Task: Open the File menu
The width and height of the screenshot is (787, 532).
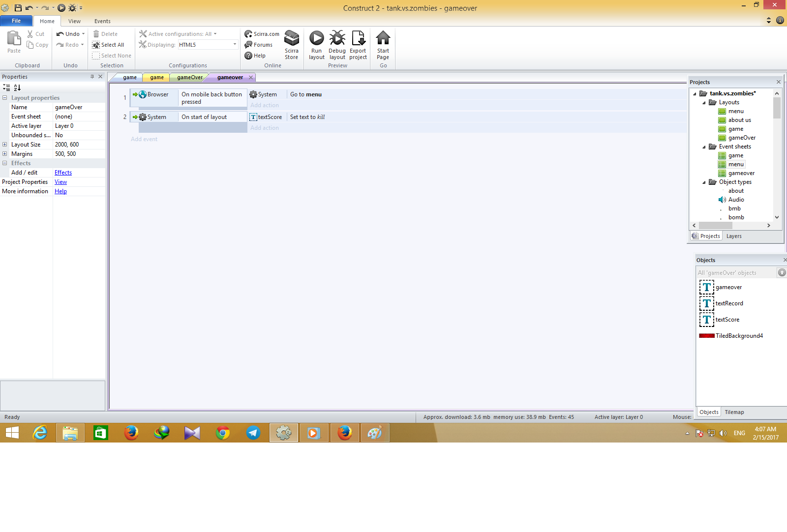Action: pyautogui.click(x=16, y=21)
